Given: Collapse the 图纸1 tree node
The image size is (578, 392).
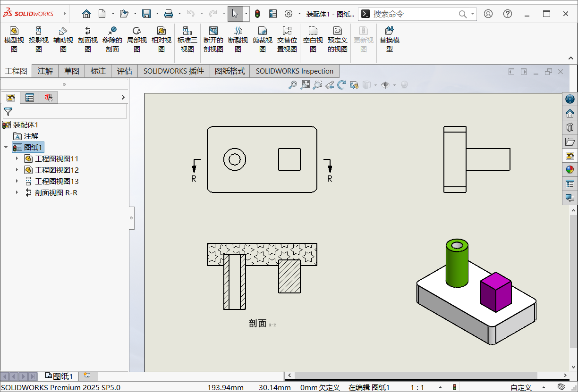Looking at the screenshot, I should coord(6,147).
